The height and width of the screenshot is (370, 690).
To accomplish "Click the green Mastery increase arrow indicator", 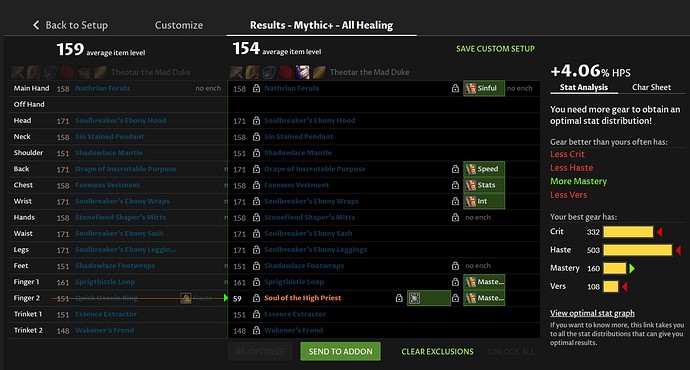I will (x=632, y=268).
